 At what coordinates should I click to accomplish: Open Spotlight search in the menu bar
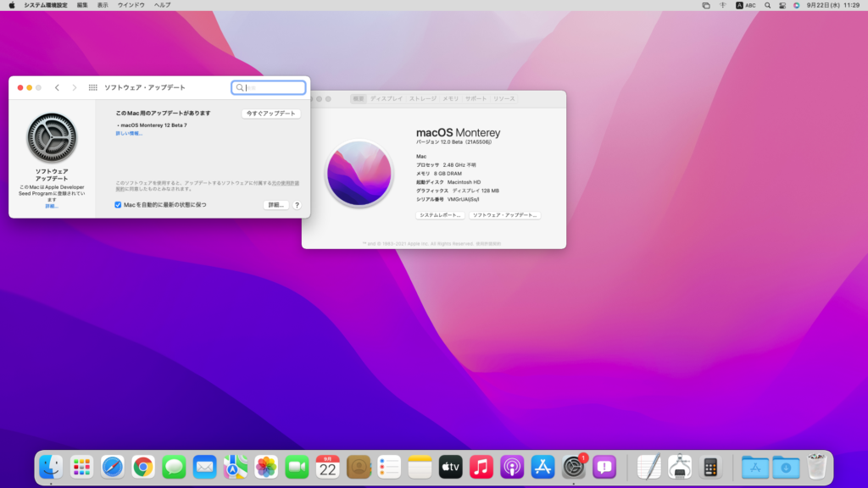tap(767, 5)
